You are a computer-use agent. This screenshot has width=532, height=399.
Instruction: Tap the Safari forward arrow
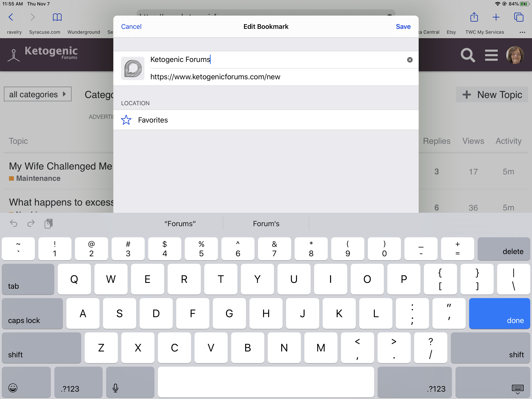pos(33,17)
